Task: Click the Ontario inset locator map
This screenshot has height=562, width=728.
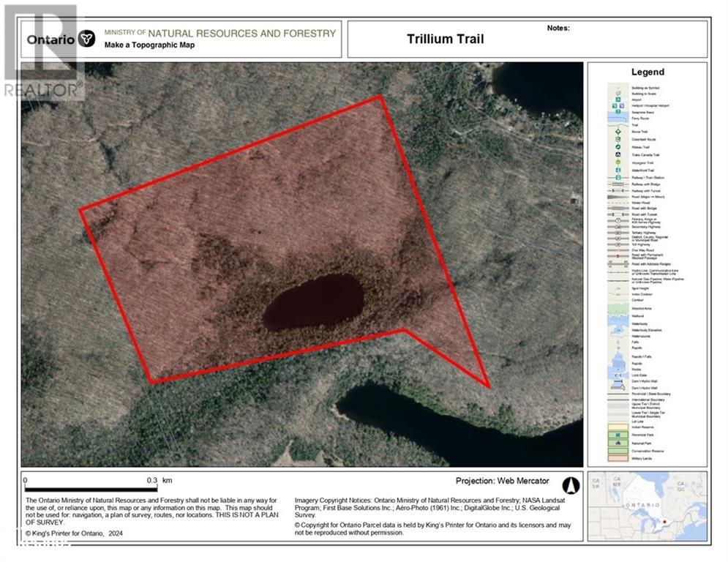Action: [647, 506]
